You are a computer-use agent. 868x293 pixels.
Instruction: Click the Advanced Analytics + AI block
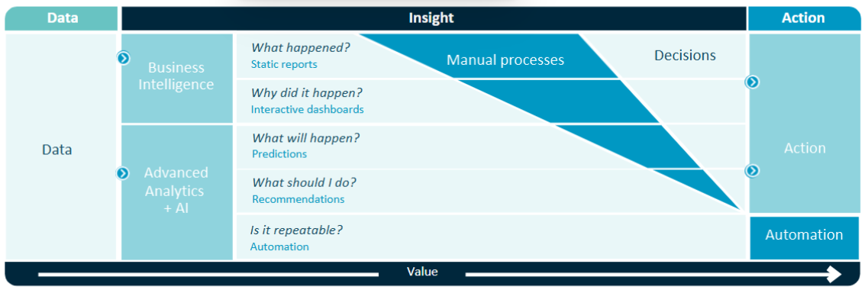pos(176,192)
